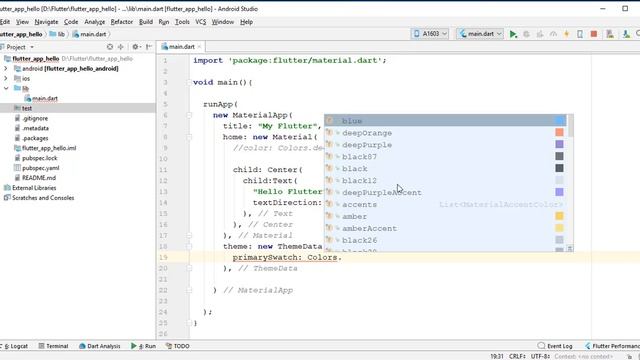Run the app with the green play button
Viewport: 640px width, 360px height.
513,34
